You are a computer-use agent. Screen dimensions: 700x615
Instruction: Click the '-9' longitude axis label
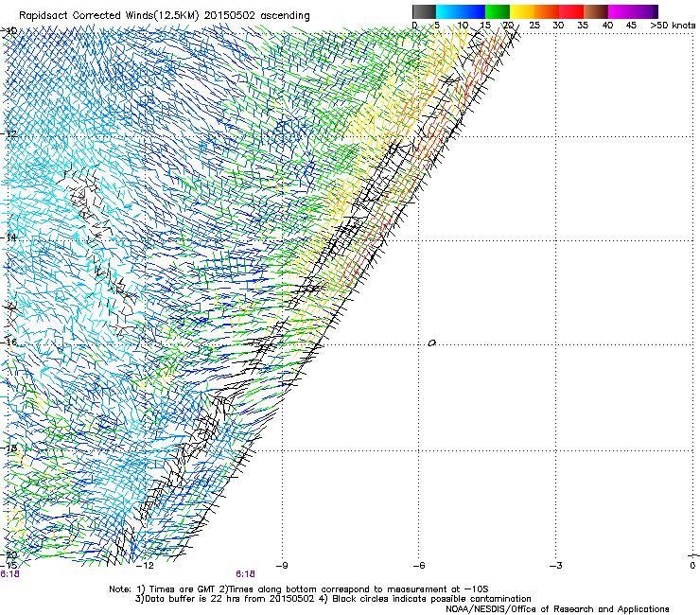[282, 566]
